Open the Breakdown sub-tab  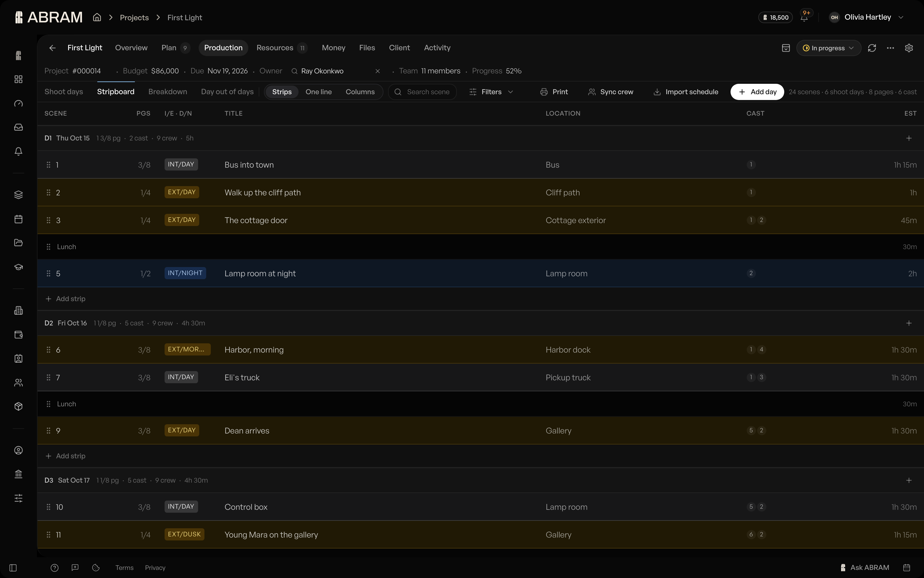[167, 92]
